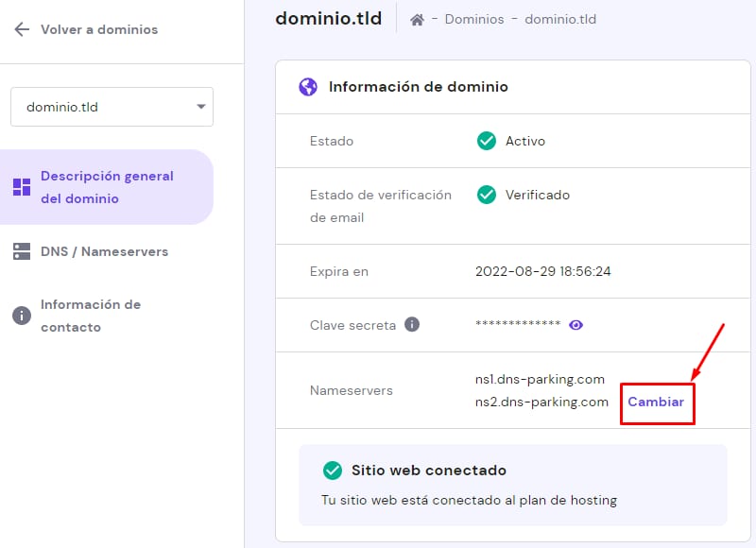Click the green check icon next to Verificado
This screenshot has width=756, height=548.
tap(487, 195)
